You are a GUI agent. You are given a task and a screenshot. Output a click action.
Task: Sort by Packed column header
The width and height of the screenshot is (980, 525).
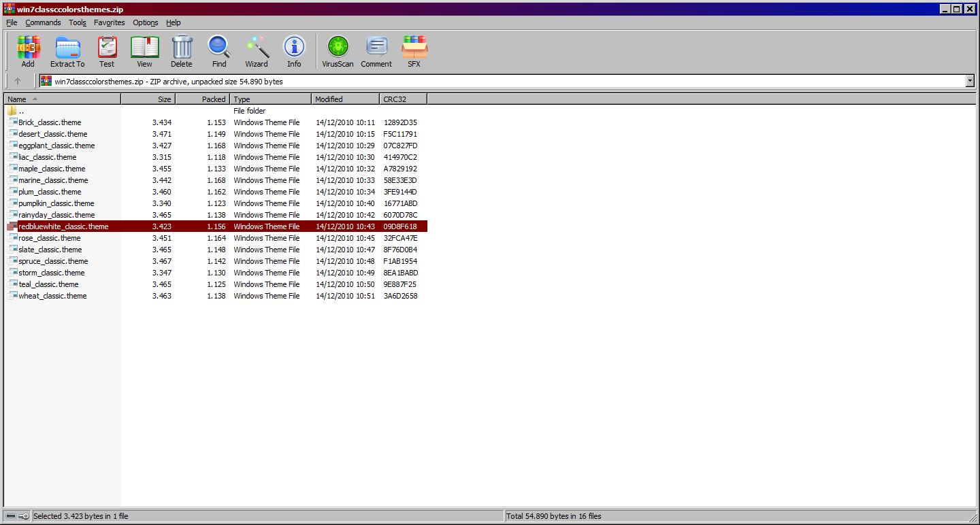click(x=203, y=99)
